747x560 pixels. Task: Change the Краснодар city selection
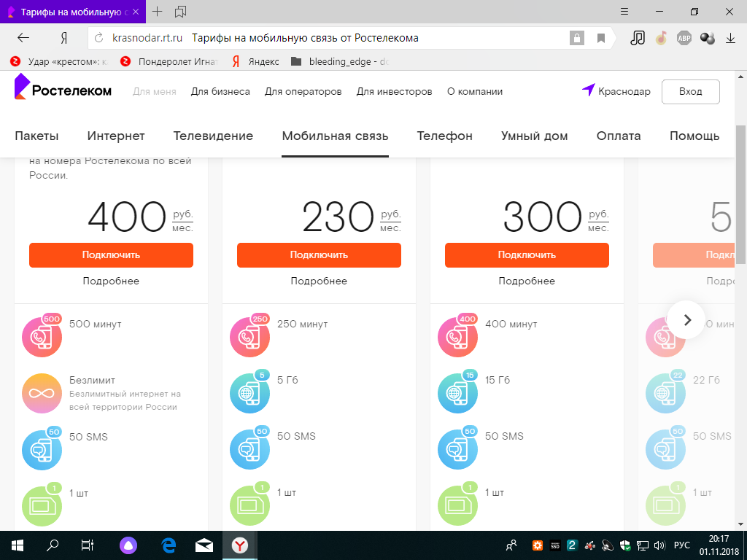pyautogui.click(x=624, y=91)
